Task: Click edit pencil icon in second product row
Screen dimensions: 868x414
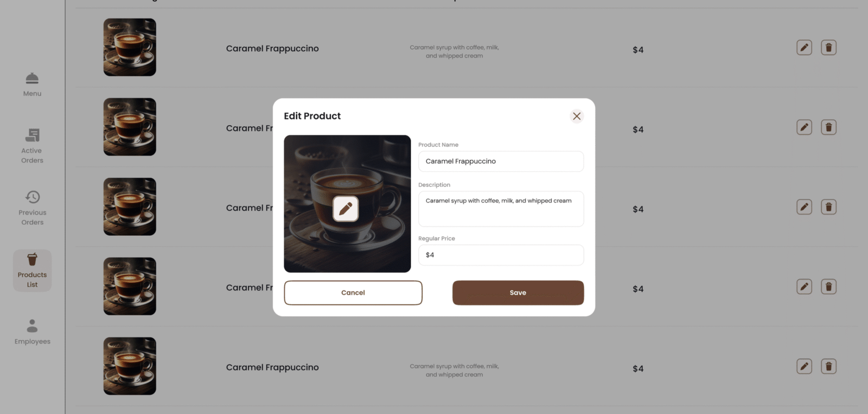Action: click(804, 127)
